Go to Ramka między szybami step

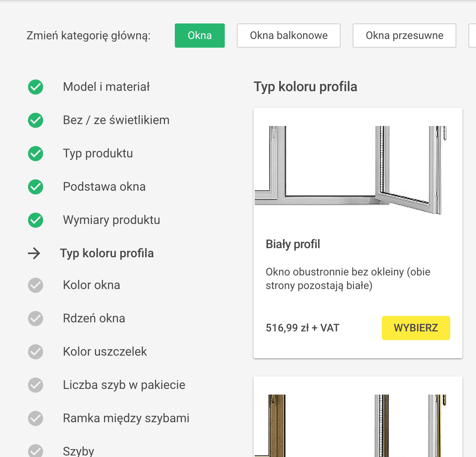tap(126, 418)
